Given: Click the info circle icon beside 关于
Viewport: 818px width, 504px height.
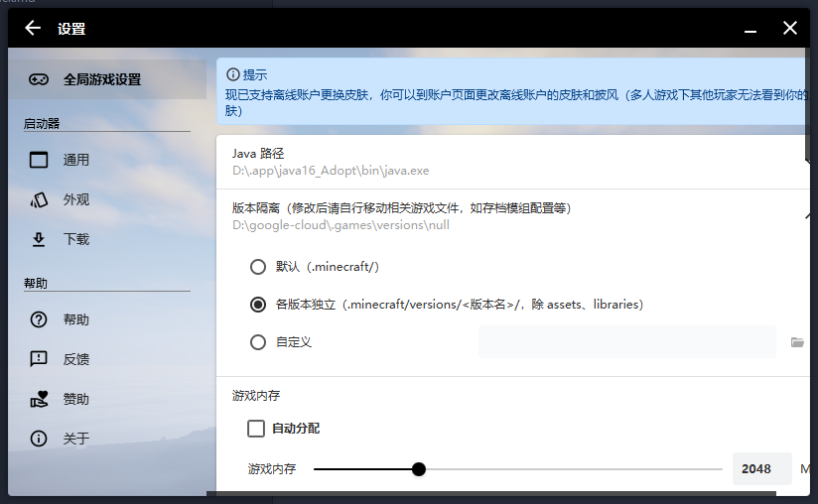Looking at the screenshot, I should point(39,439).
